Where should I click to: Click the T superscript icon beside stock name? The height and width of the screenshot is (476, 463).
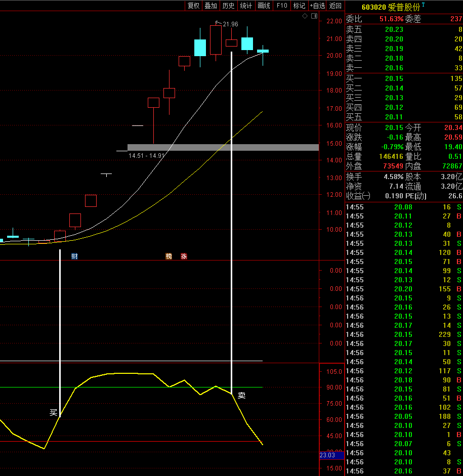(424, 5)
